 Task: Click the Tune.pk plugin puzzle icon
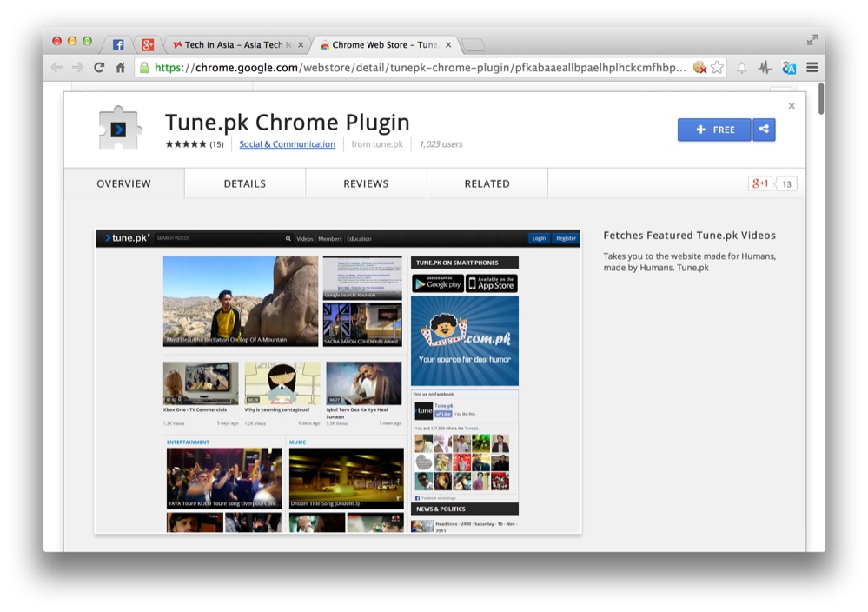(119, 129)
